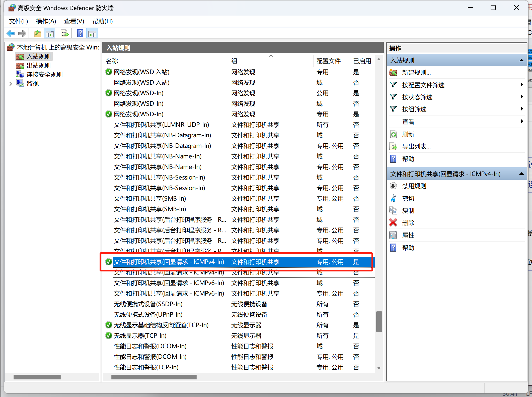
Task: Click the firewall root node icon in tree
Action: (x=11, y=47)
